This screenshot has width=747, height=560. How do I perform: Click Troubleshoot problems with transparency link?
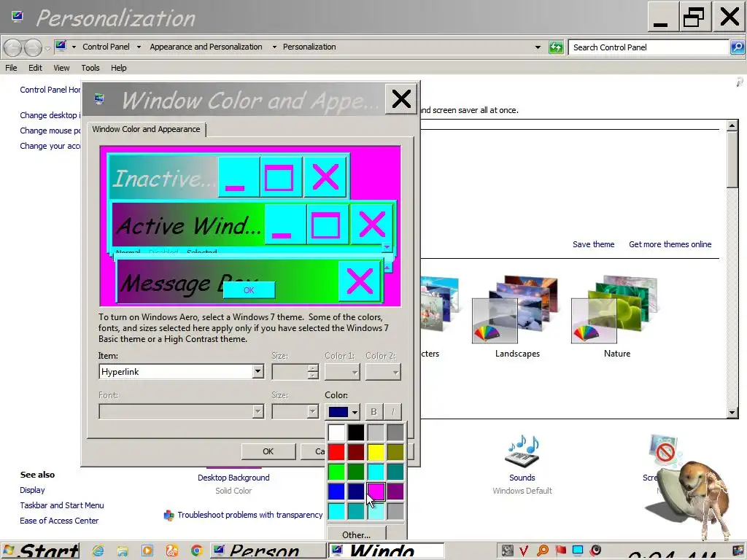click(x=250, y=515)
